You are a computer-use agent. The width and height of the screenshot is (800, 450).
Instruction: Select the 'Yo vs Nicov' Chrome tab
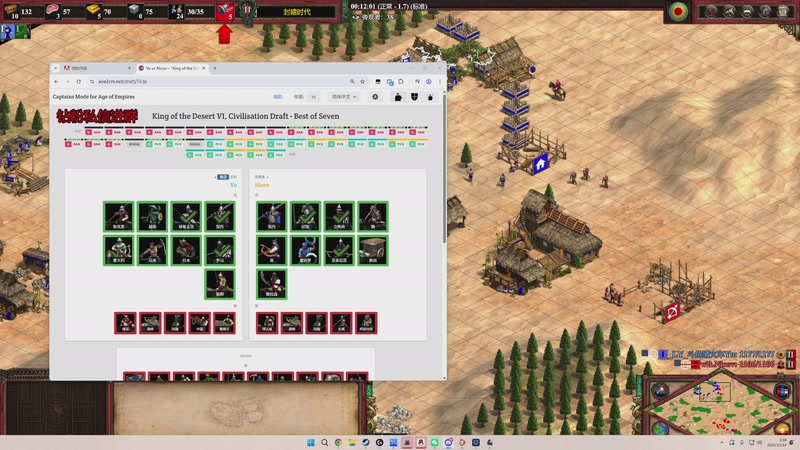coord(172,68)
